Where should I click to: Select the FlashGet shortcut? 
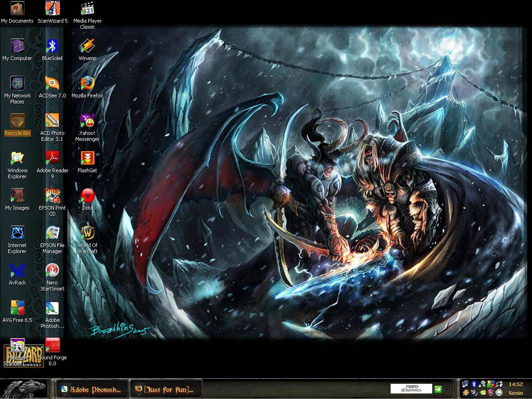pyautogui.click(x=88, y=162)
